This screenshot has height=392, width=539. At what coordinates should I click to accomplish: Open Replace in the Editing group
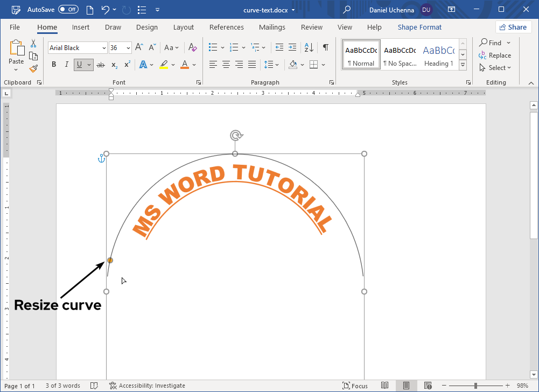click(495, 55)
